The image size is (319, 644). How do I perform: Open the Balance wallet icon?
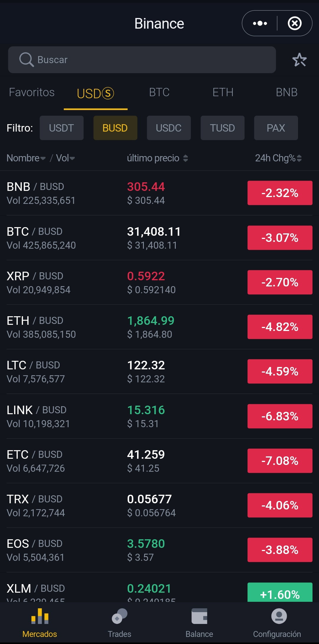[x=199, y=616]
